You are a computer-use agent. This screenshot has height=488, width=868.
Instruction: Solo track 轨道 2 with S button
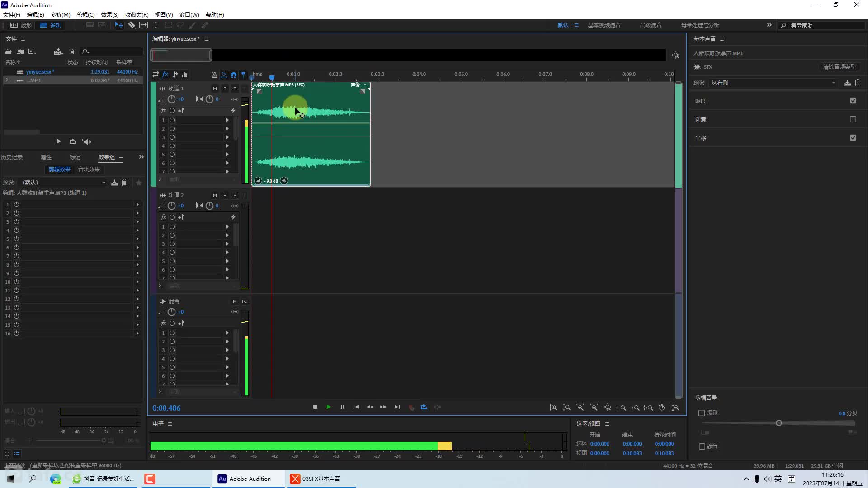[225, 195]
